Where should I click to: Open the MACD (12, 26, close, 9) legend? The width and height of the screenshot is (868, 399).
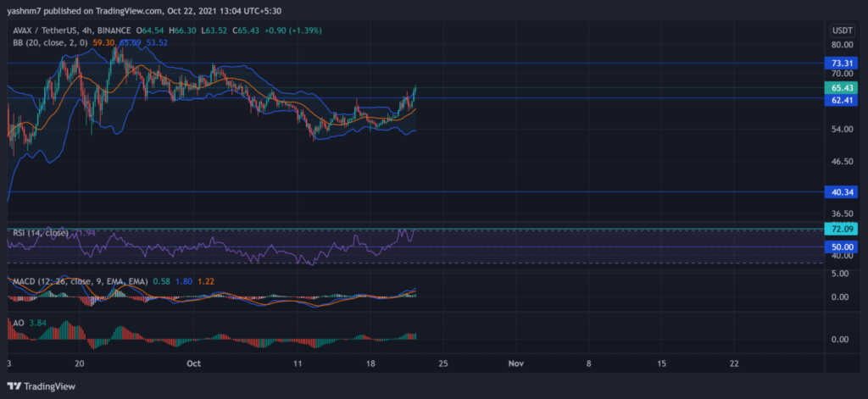pos(78,280)
